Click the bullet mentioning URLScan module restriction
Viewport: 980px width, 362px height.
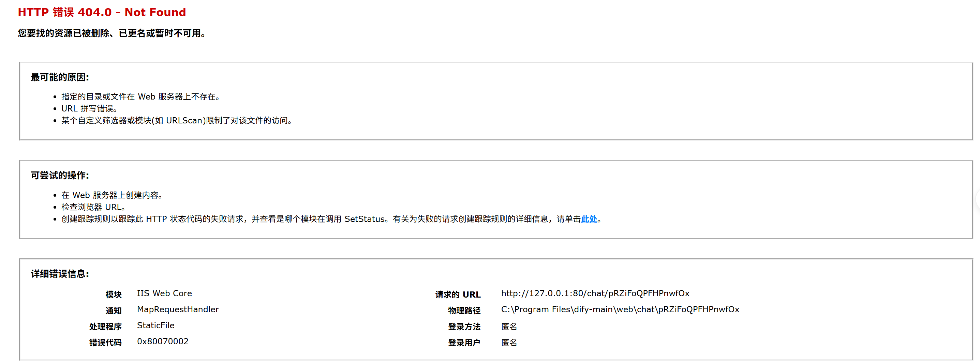click(177, 121)
